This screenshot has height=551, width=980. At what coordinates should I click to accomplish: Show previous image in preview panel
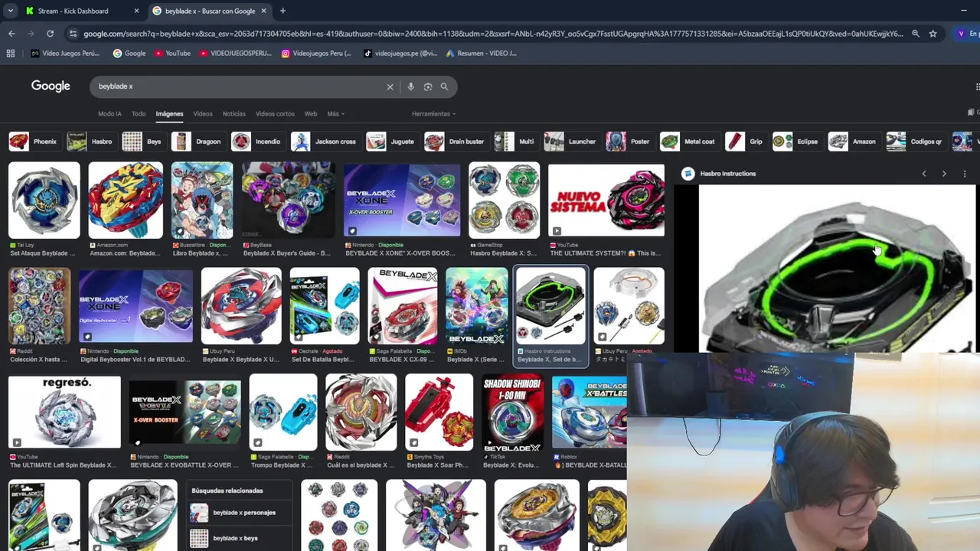(924, 174)
